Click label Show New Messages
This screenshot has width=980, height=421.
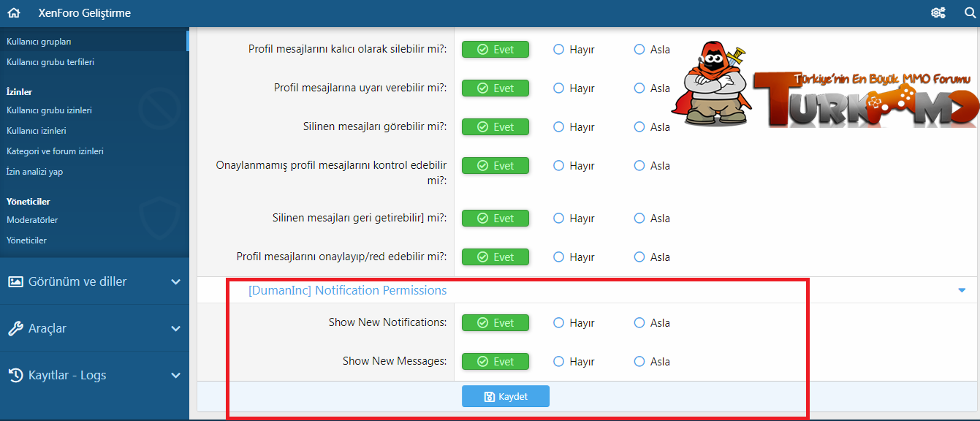[395, 361]
